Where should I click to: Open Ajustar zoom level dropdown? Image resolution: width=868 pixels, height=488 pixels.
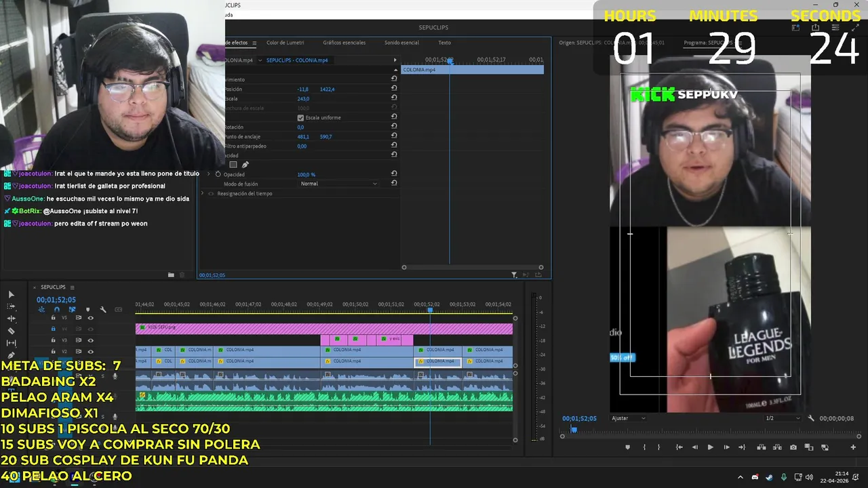click(x=629, y=418)
